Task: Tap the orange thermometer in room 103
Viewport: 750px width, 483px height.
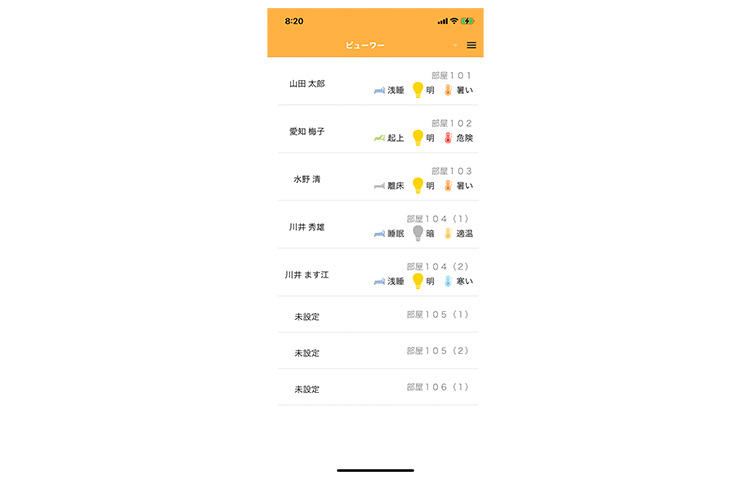Action: (x=448, y=186)
